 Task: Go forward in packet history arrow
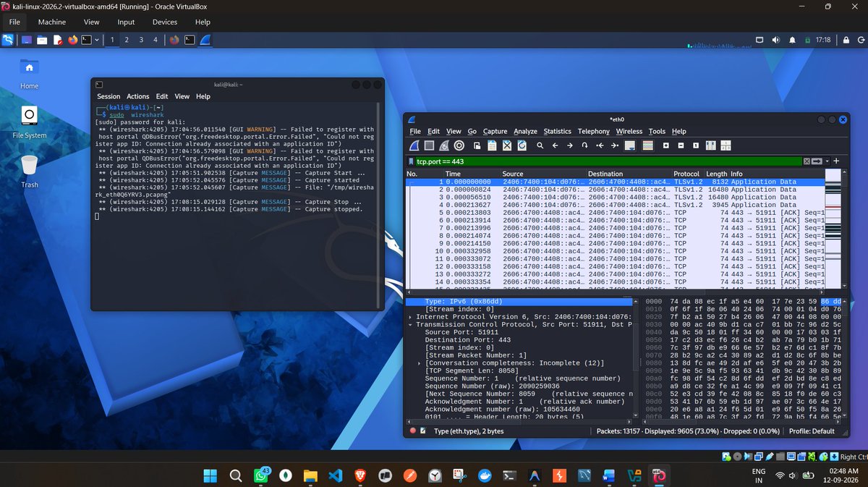(569, 145)
